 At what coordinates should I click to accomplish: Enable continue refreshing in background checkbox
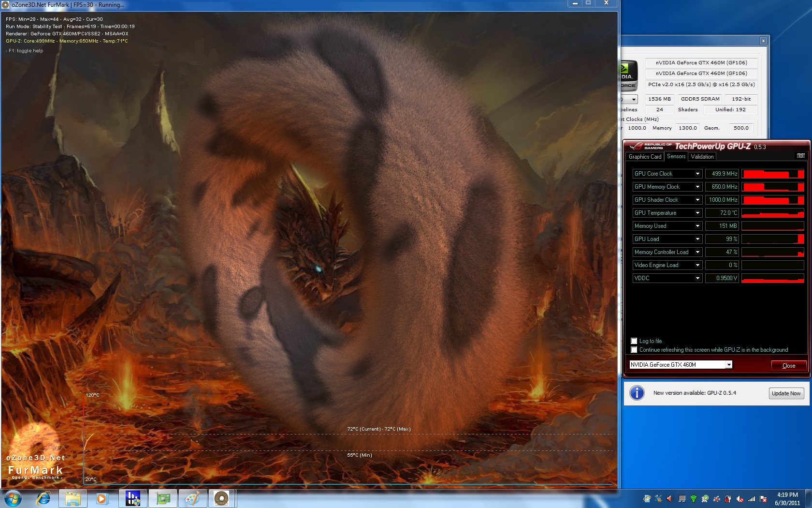(634, 349)
